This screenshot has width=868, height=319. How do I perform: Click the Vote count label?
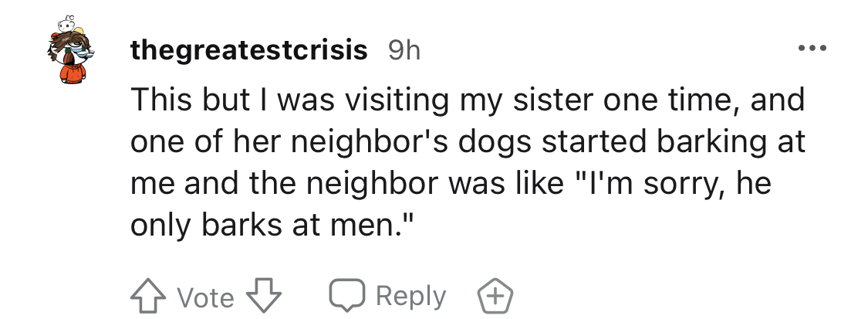tap(206, 297)
